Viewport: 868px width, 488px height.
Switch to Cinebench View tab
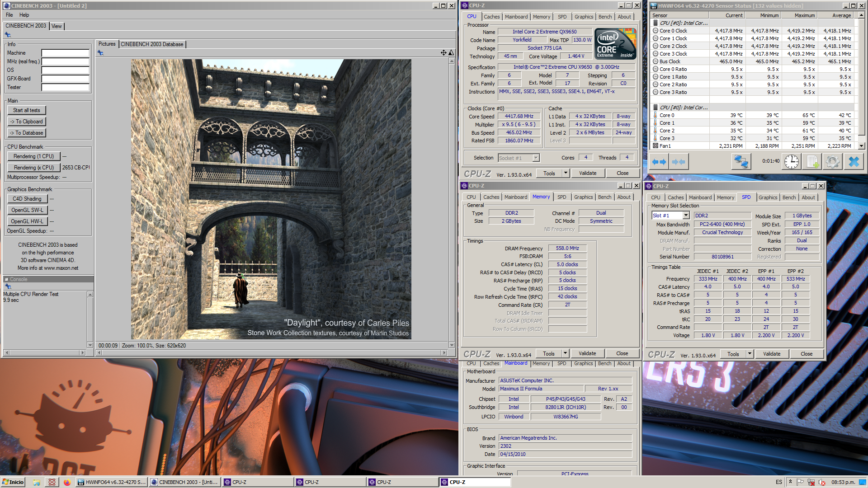click(x=57, y=26)
